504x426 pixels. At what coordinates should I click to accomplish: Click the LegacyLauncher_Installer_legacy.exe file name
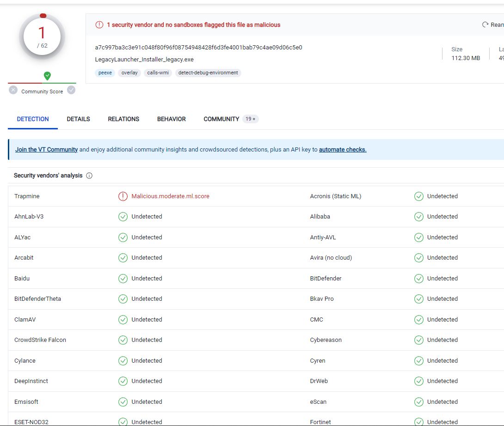144,60
